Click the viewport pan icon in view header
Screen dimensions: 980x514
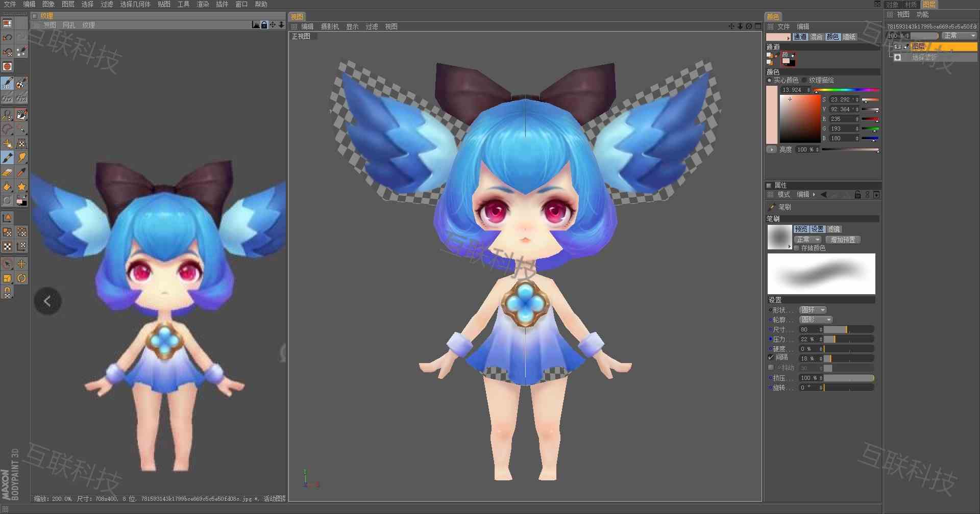(731, 26)
